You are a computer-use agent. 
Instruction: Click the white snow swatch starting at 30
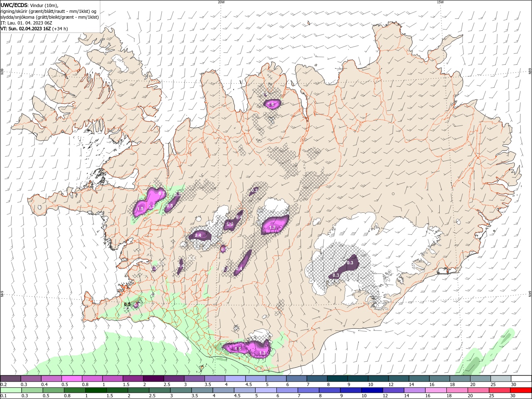(521, 379)
